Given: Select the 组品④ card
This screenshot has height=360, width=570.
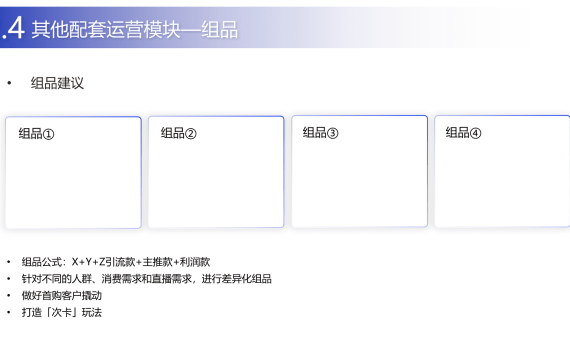Looking at the screenshot, I should pos(502,171).
